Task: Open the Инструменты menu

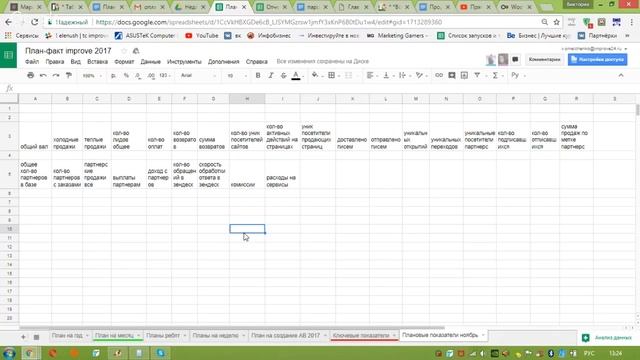Action: tap(184, 62)
